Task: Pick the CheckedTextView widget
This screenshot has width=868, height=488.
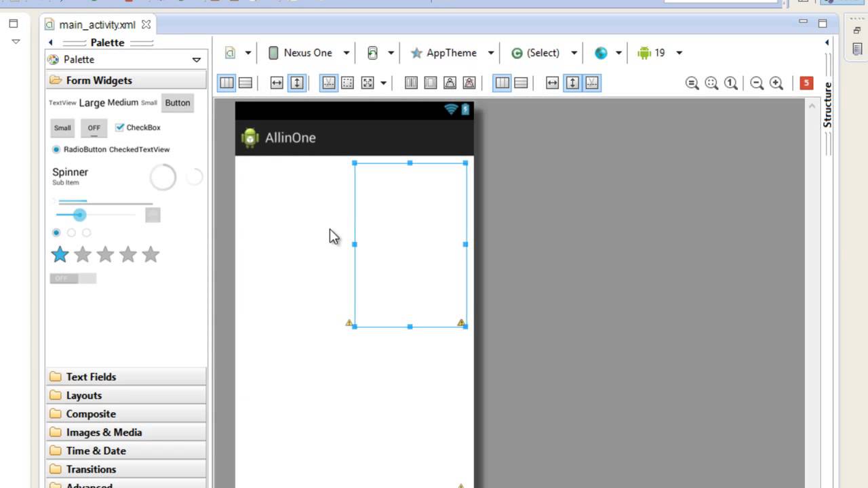Action: pos(139,149)
